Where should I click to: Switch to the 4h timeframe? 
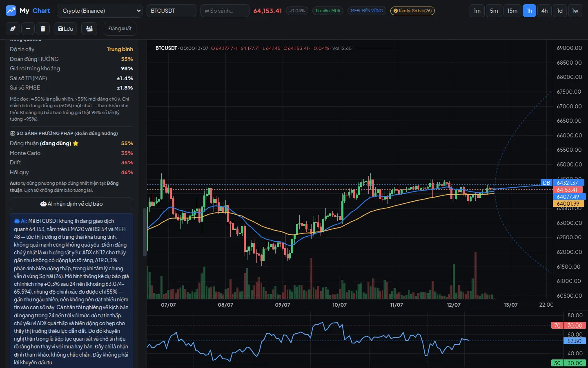tap(544, 11)
